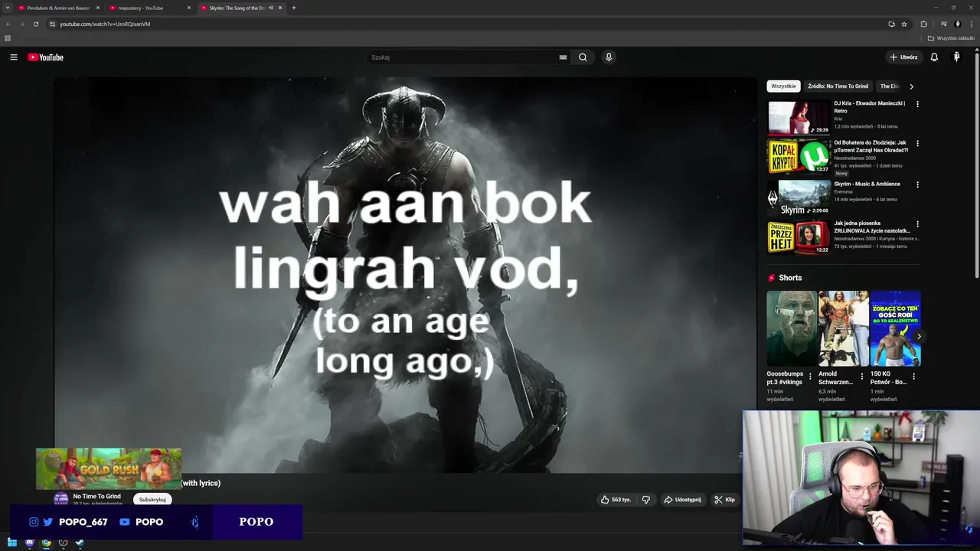The image size is (980, 551).
Task: Open the YouTube hamburger guide menu
Action: (14, 57)
